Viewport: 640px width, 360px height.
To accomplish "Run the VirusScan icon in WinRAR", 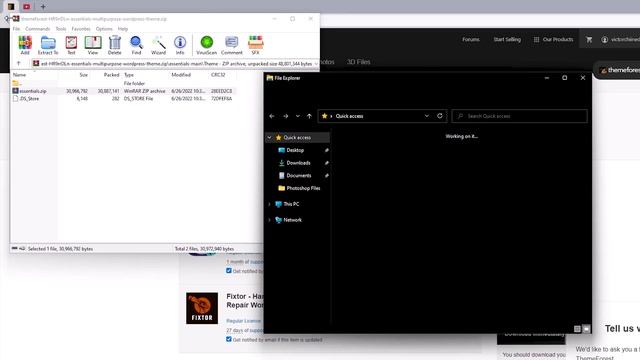I will tap(207, 45).
